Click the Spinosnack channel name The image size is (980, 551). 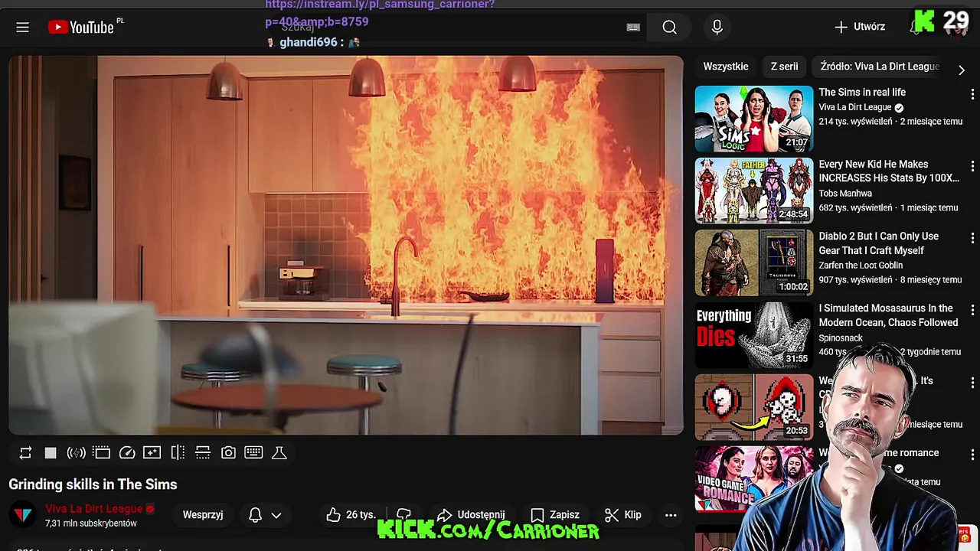(841, 337)
